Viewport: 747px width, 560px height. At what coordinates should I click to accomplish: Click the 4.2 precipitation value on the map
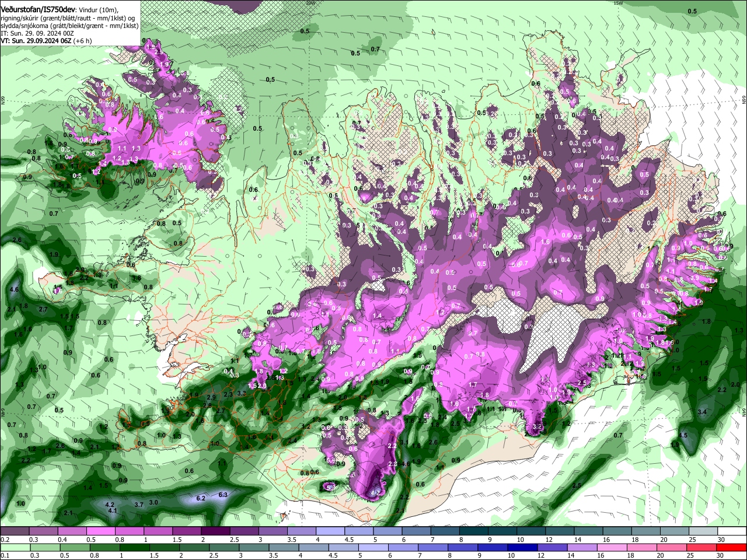tap(109, 504)
